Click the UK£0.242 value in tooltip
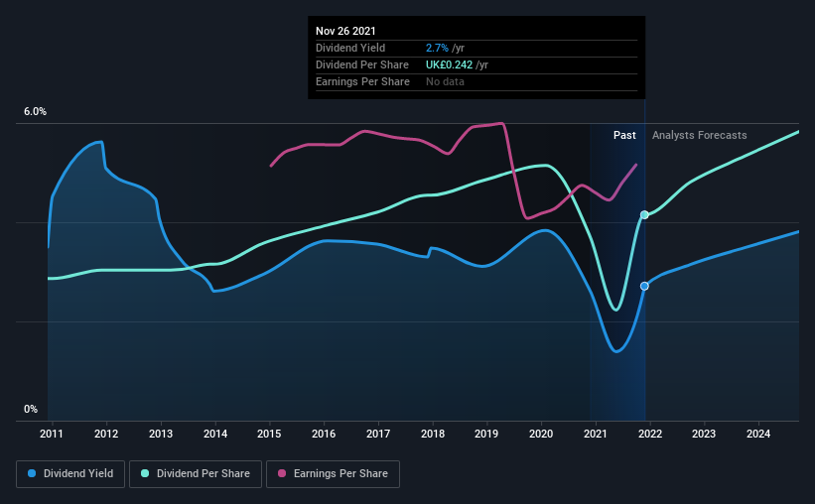This screenshot has width=815, height=504. point(449,64)
